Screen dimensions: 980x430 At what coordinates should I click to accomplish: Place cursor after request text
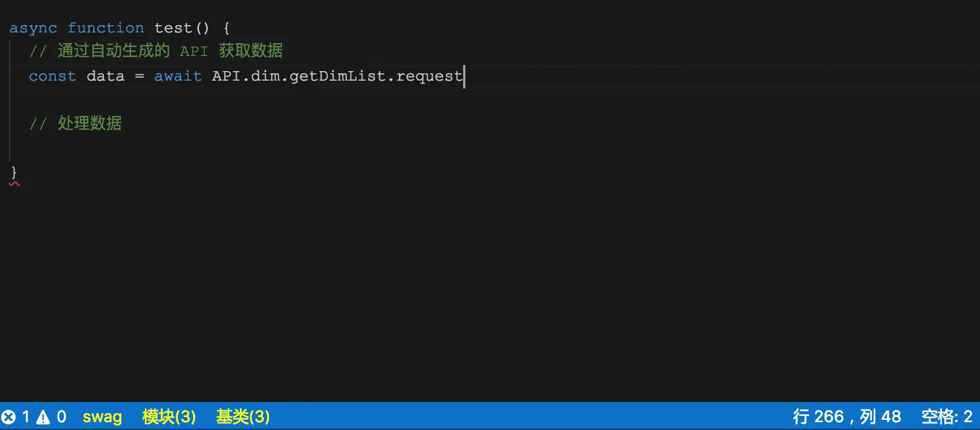click(x=464, y=76)
